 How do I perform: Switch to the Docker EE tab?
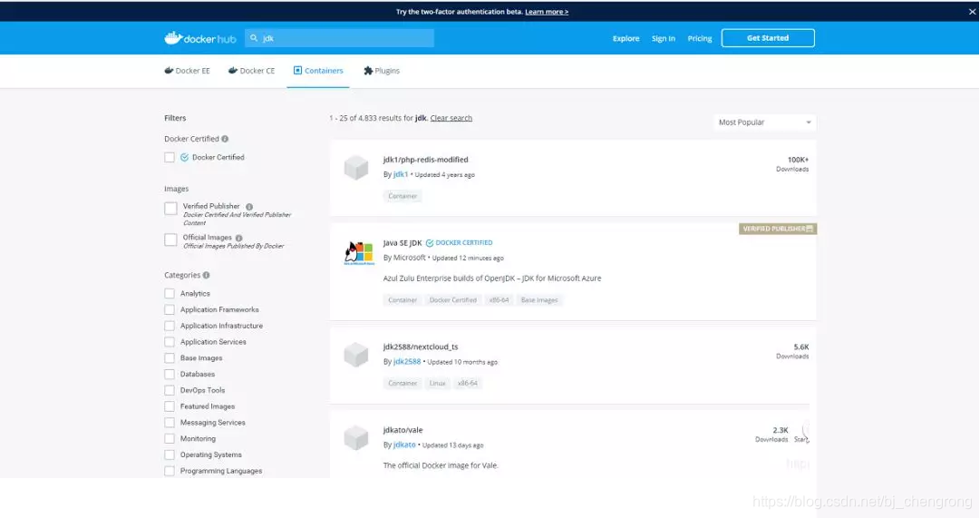[x=187, y=71]
